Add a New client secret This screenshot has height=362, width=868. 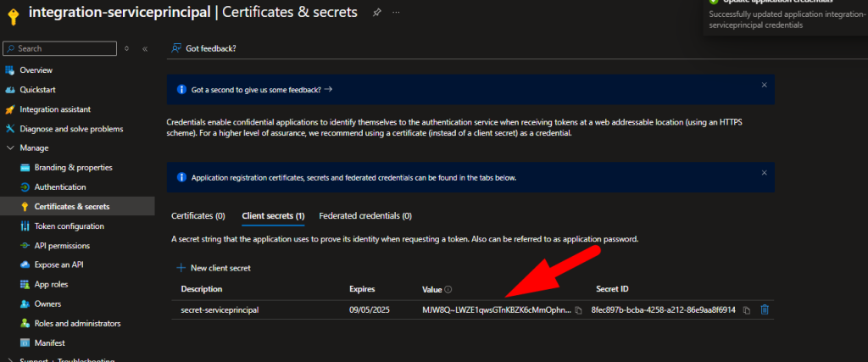[x=213, y=268]
